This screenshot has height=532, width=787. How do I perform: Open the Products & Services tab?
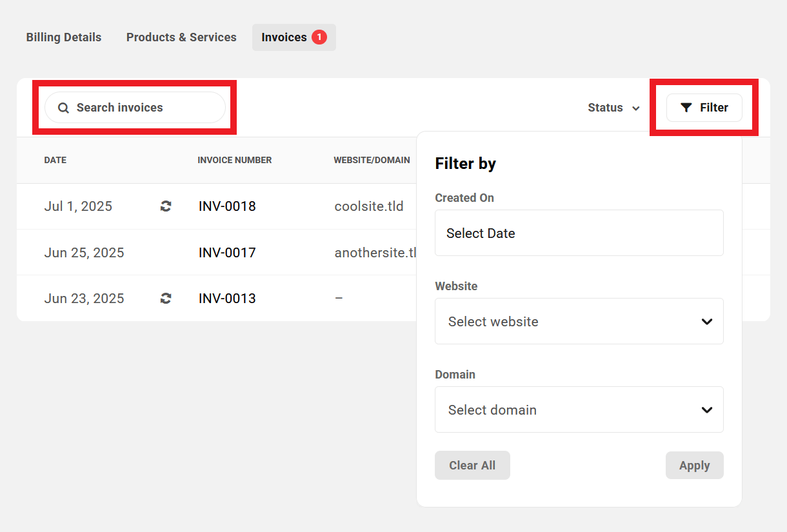[x=181, y=37]
